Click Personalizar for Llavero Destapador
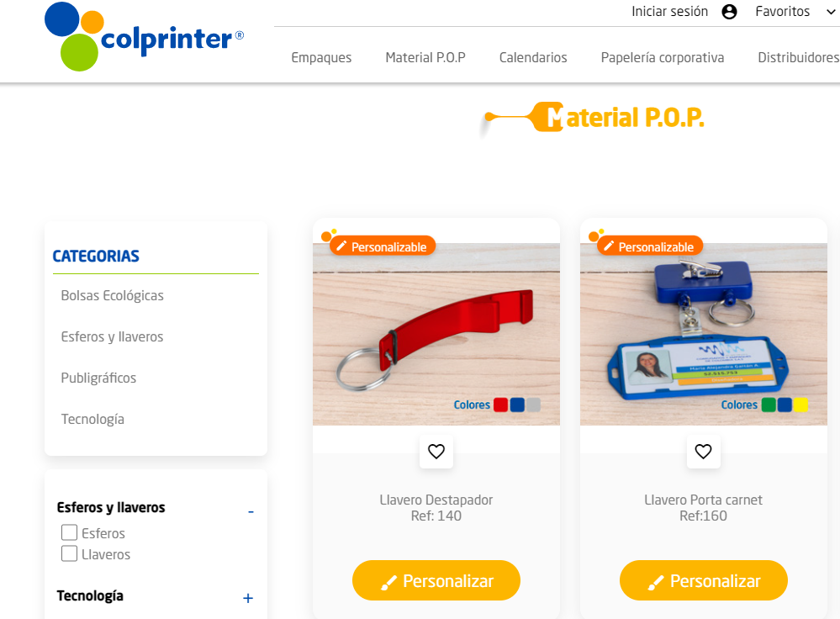Viewport: 840px width, 619px height. click(x=436, y=580)
